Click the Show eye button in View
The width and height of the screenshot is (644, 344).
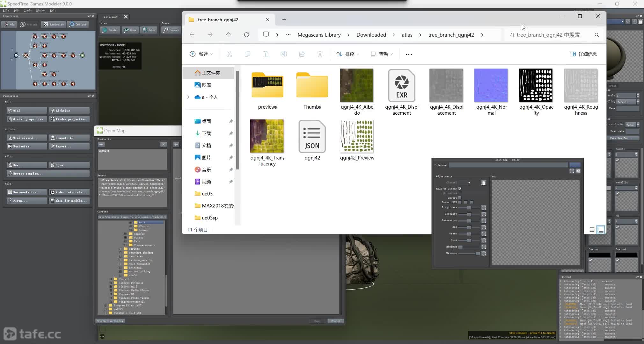click(x=130, y=30)
